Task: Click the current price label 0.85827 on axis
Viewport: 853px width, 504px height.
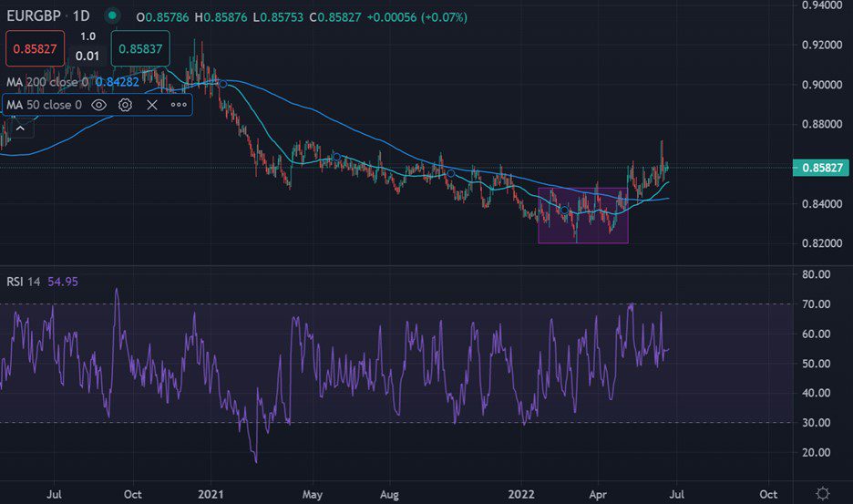Action: click(821, 168)
